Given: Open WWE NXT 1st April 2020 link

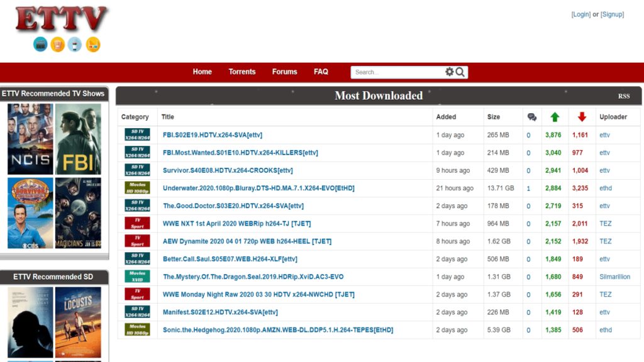Looking at the screenshot, I should pos(236,224).
